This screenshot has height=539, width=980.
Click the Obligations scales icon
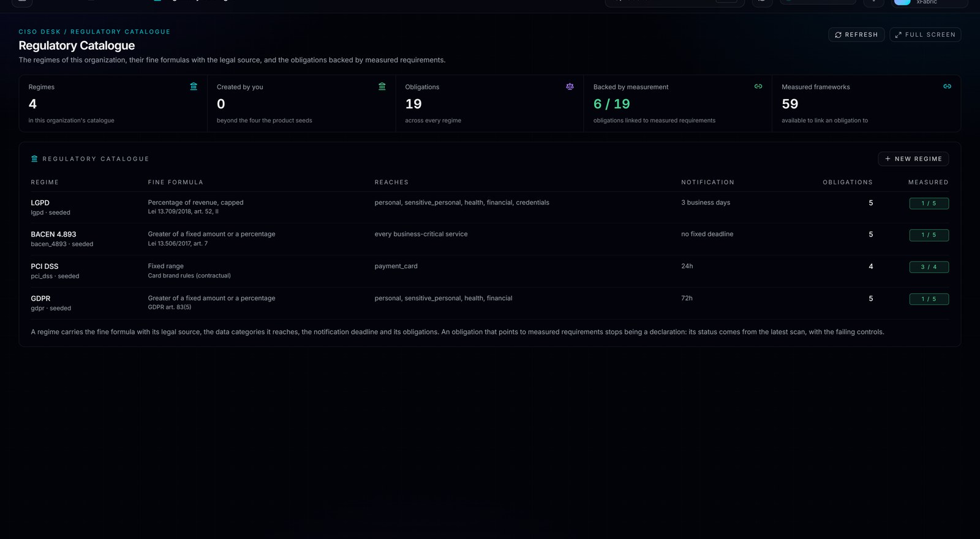570,86
